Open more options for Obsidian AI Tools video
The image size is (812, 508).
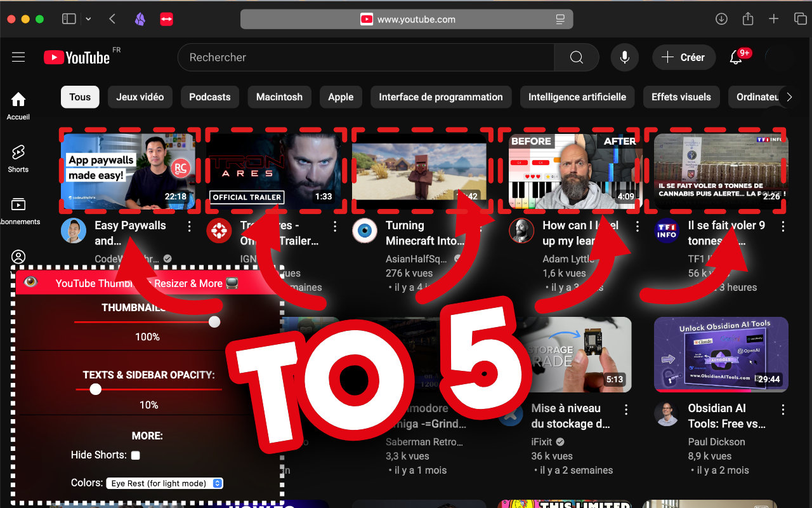point(783,409)
